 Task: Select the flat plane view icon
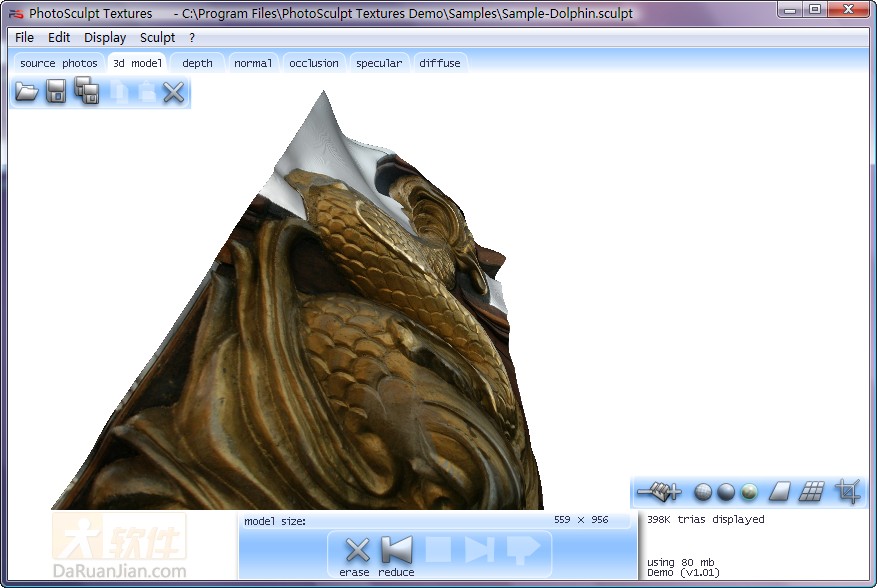[780, 492]
